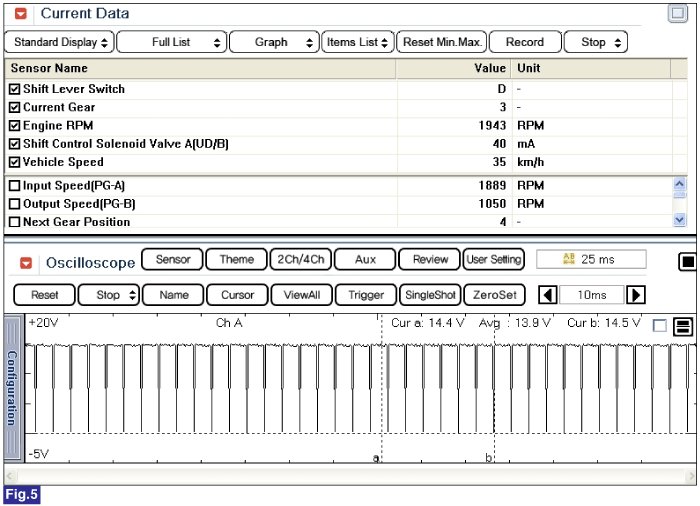
Task: Expand the Full List dropdown
Action: click(171, 42)
